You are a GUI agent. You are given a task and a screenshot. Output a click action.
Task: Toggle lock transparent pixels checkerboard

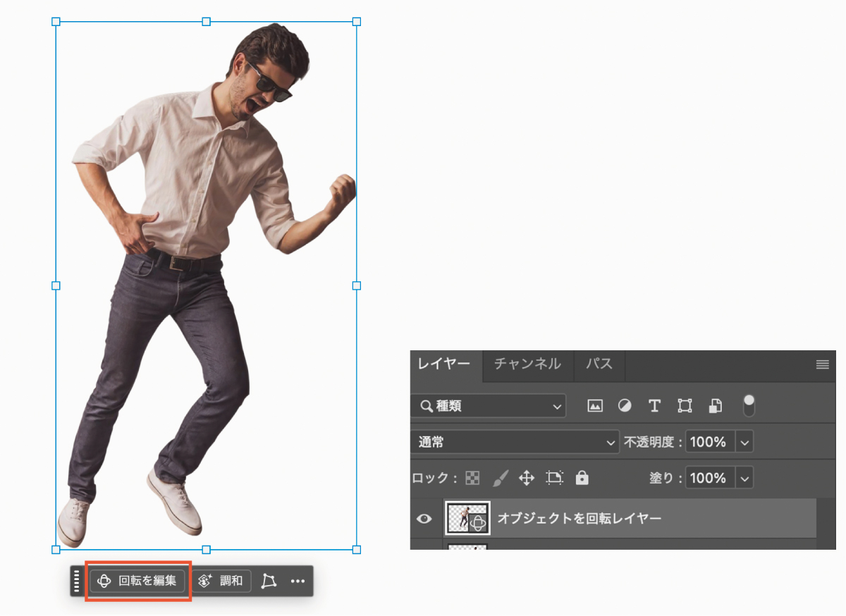pyautogui.click(x=472, y=478)
